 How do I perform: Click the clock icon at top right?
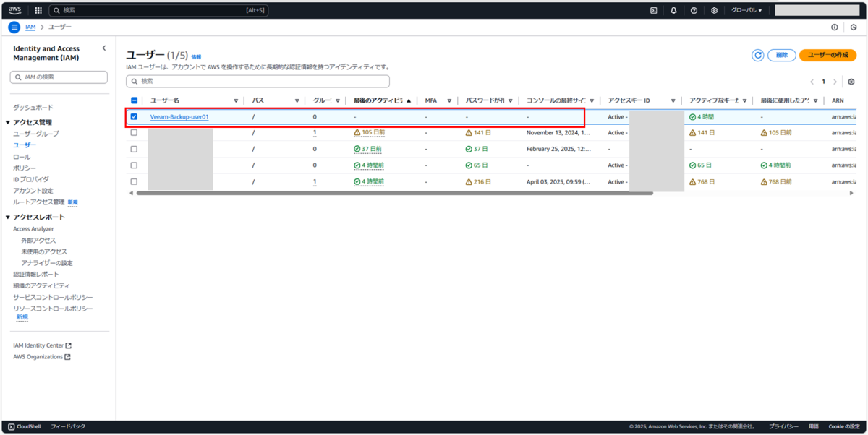(x=854, y=27)
